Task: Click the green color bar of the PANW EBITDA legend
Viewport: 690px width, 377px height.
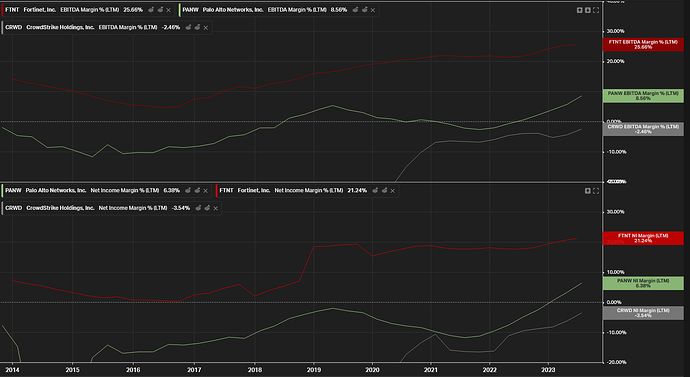Action: [180, 10]
